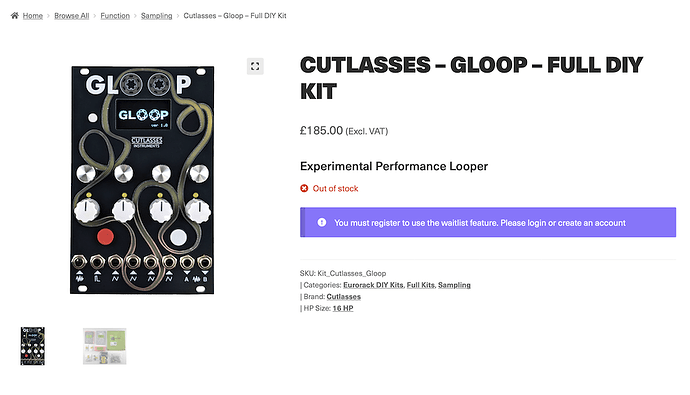Screen dimensions: 690x395
Task: Open the Sampling breadcrumb link
Action: [157, 16]
